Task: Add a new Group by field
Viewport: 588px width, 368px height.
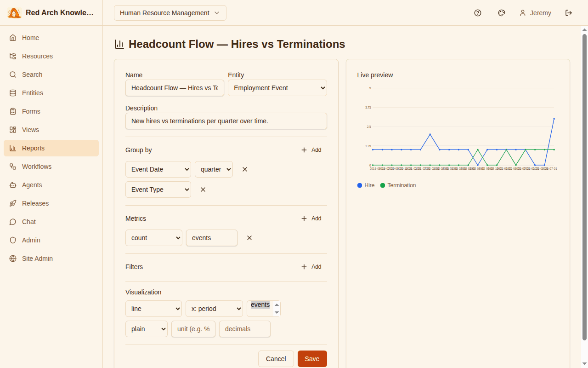Action: tap(311, 150)
